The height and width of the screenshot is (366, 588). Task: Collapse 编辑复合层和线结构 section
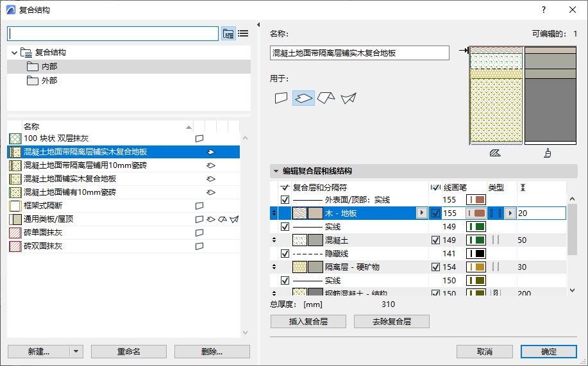276,171
